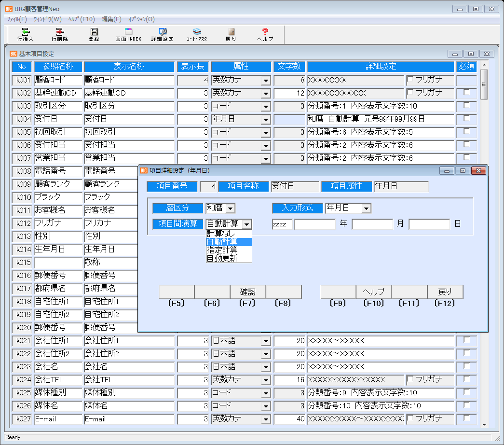Screen dimensions: 504x445
Task: Click 表示名称 field of k015 showing 敬称
Action: (x=110, y=263)
